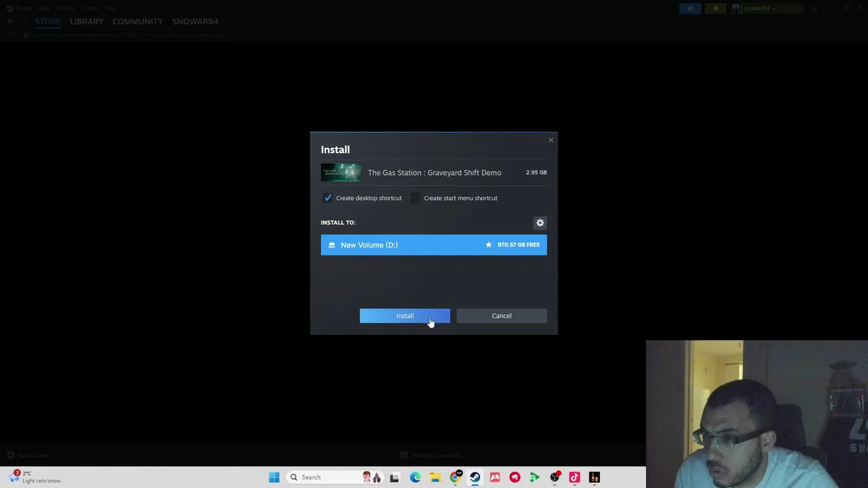Click the '970.57 GB FREE' text
The image size is (868, 488).
(519, 245)
